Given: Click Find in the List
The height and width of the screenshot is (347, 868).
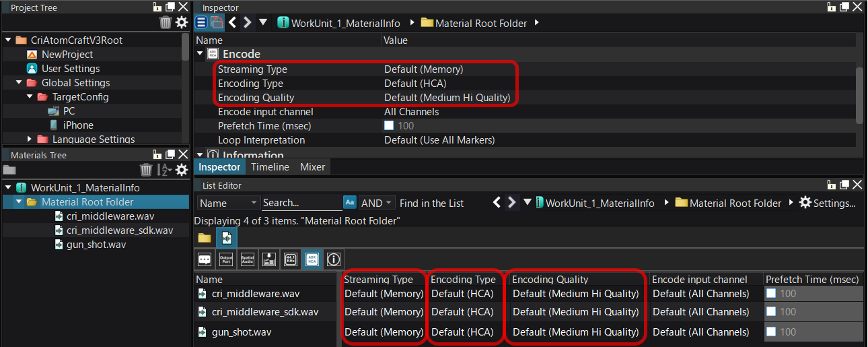Looking at the screenshot, I should pos(431,202).
